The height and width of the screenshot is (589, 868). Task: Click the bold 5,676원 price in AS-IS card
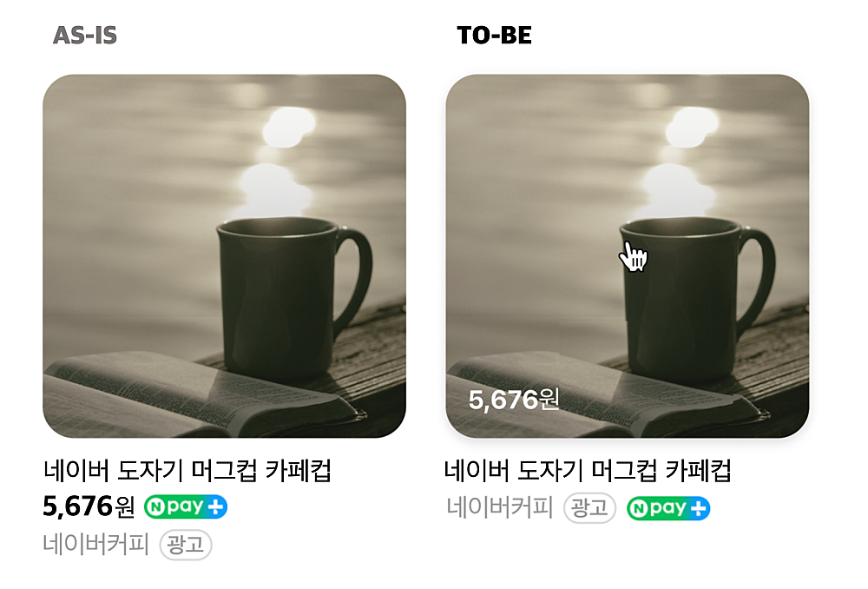[x=89, y=506]
